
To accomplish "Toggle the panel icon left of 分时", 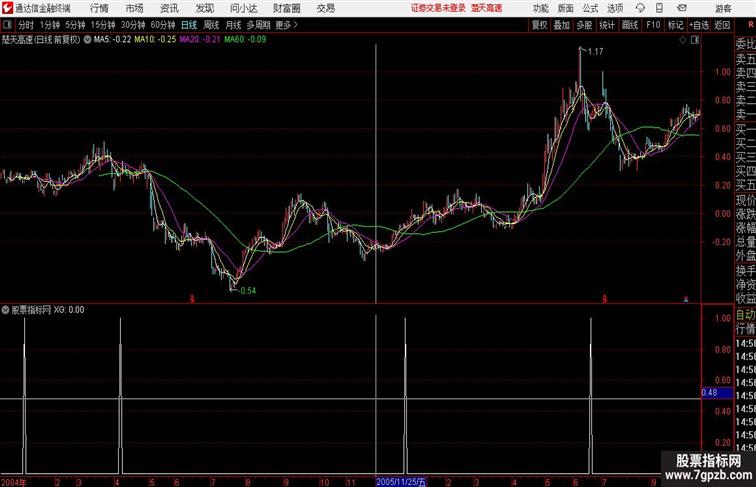I will click(7, 25).
